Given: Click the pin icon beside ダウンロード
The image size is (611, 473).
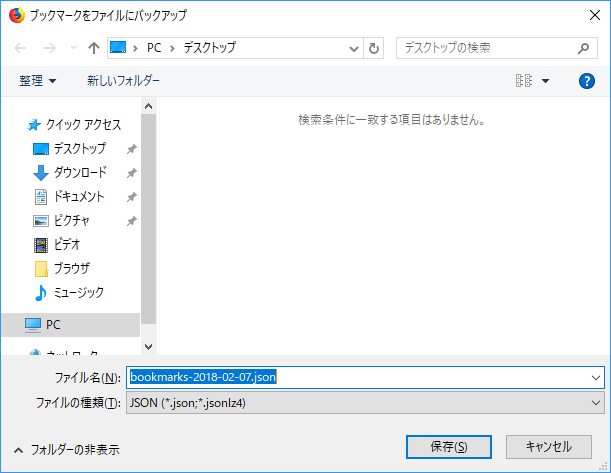Looking at the screenshot, I should (x=132, y=173).
